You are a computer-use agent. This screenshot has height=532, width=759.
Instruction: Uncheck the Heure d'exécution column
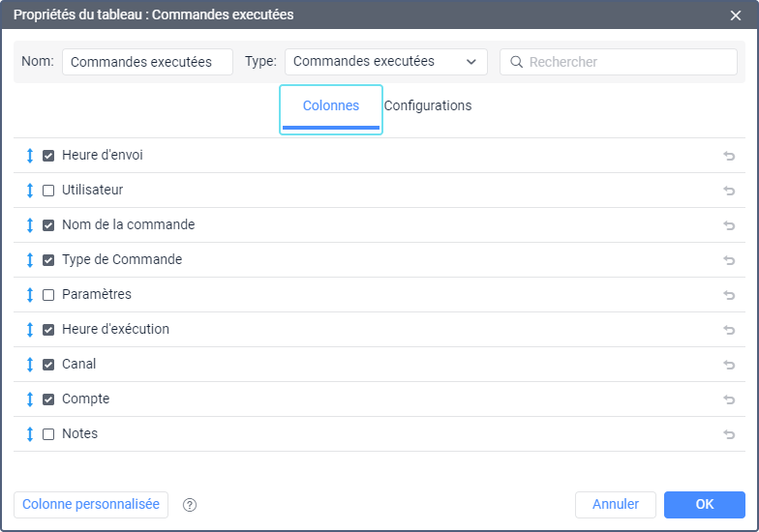(x=48, y=330)
